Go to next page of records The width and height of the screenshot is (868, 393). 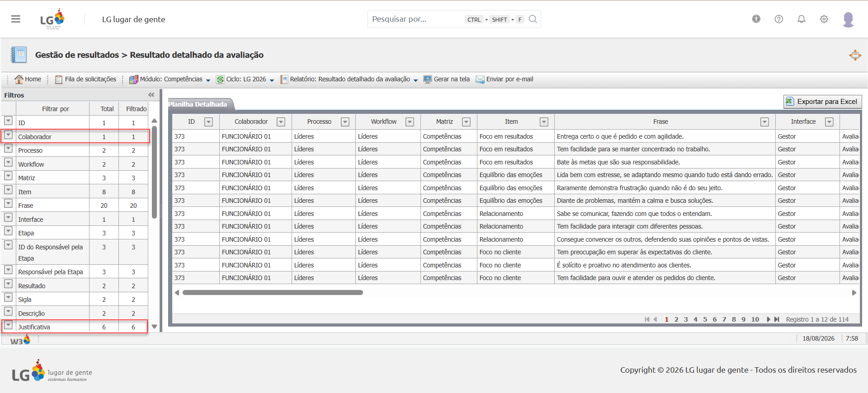point(768,319)
